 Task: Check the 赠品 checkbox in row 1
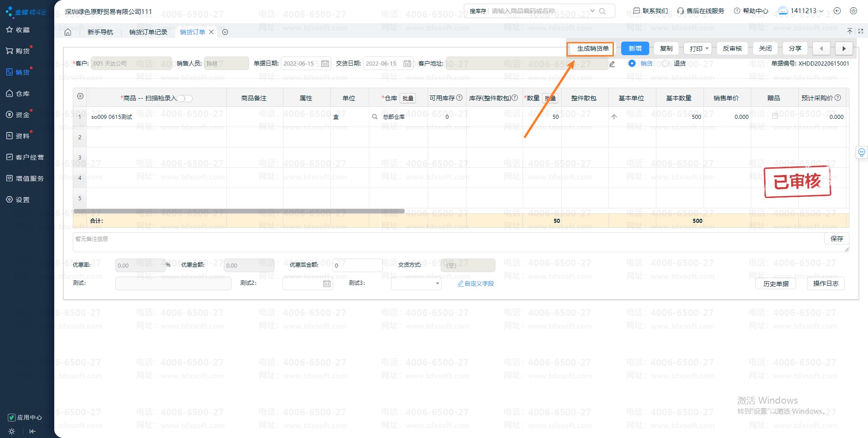775,116
